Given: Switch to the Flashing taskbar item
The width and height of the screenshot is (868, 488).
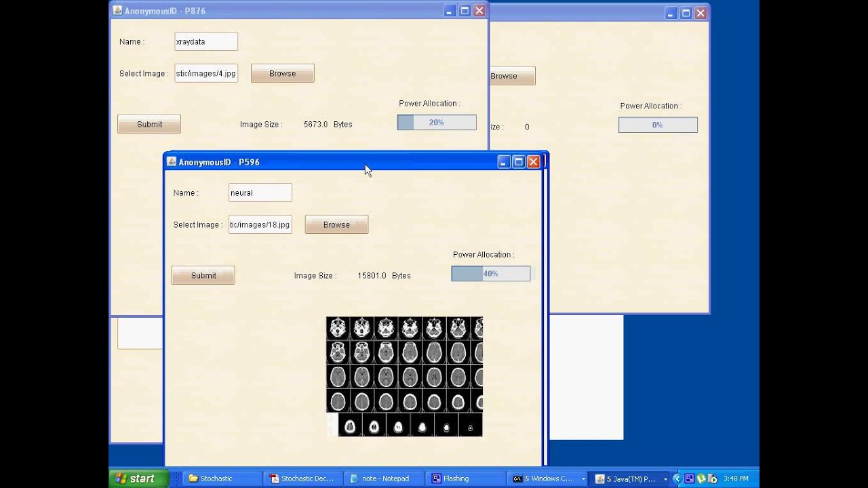Looking at the screenshot, I should (x=467, y=479).
